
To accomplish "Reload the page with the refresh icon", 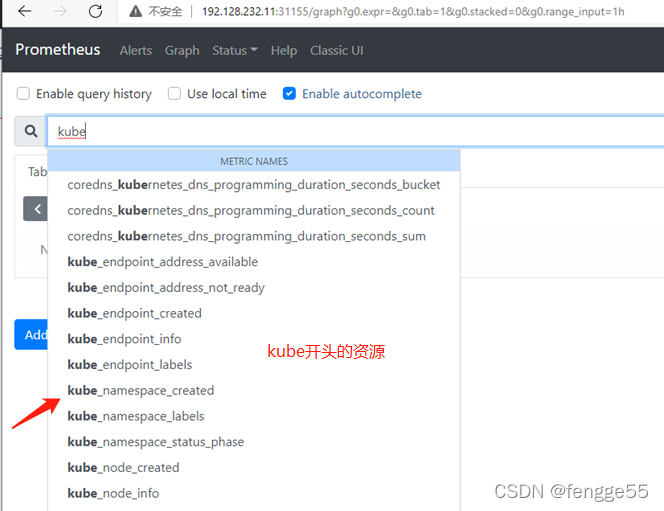I will point(95,11).
